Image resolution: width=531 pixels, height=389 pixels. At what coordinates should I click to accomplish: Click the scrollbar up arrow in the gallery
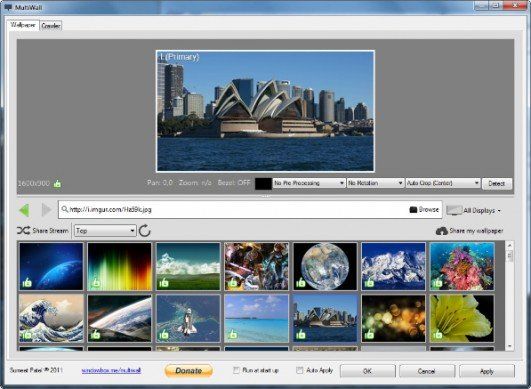(x=509, y=245)
